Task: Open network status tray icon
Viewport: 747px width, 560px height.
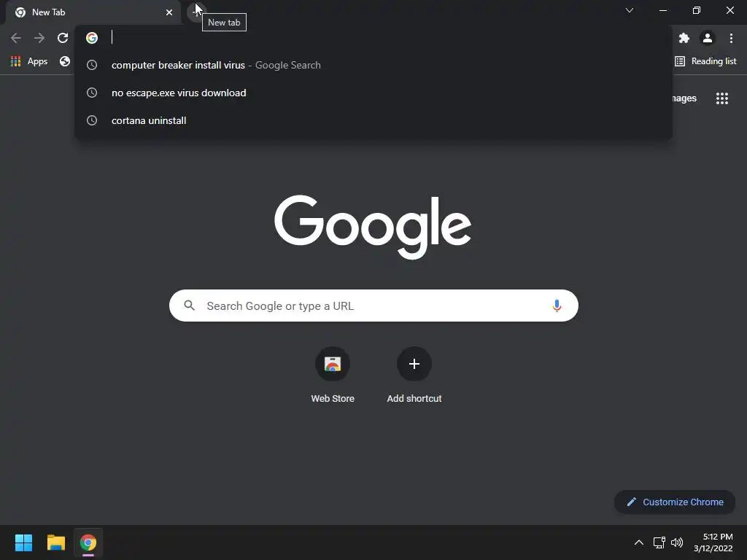Action: click(x=659, y=542)
